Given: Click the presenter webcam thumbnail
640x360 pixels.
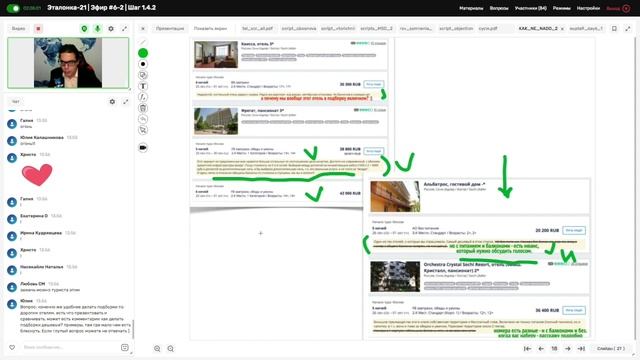Looking at the screenshot, I should coord(68,63).
